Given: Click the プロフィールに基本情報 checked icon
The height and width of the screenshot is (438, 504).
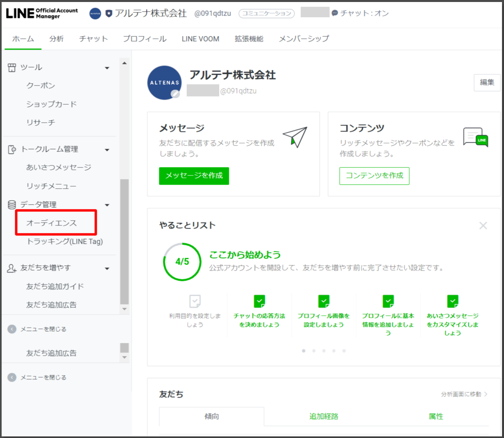Looking at the screenshot, I should pos(388,301).
